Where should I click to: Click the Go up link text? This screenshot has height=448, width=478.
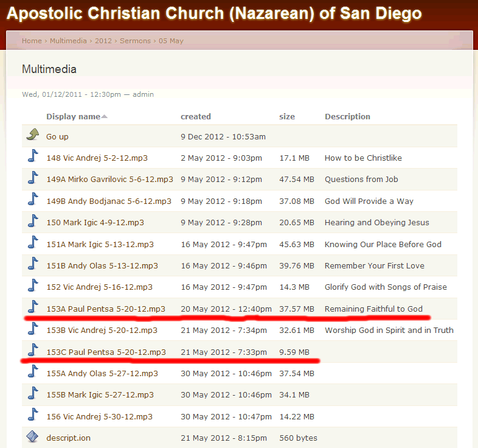(x=57, y=136)
